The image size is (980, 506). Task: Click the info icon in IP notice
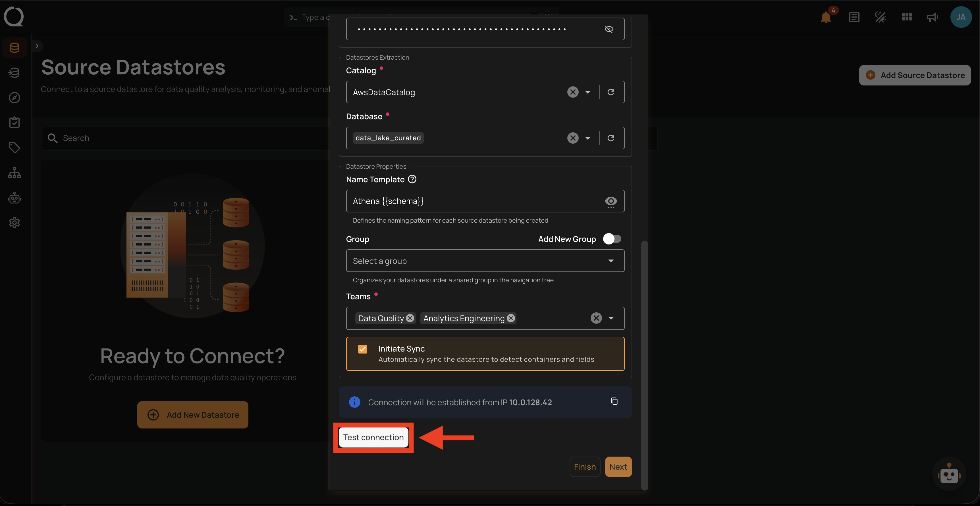point(354,402)
